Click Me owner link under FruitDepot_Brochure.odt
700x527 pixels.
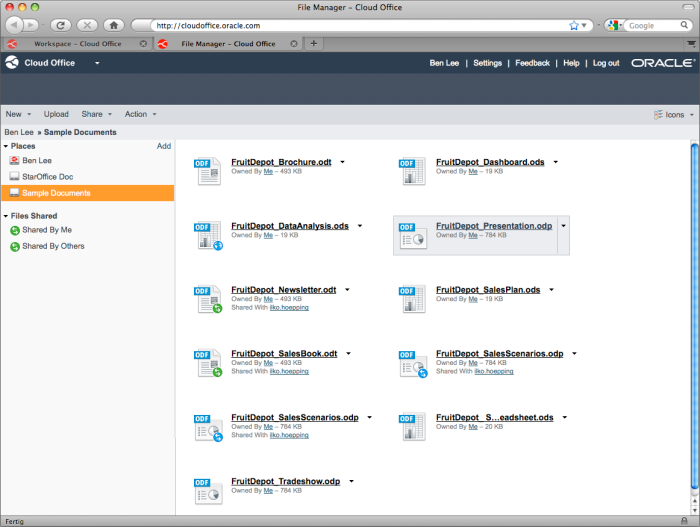point(268,171)
